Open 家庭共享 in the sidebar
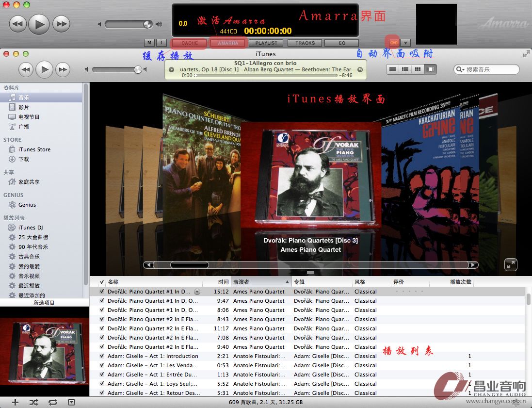Screen dimensions: 532x408 [x=41, y=182]
